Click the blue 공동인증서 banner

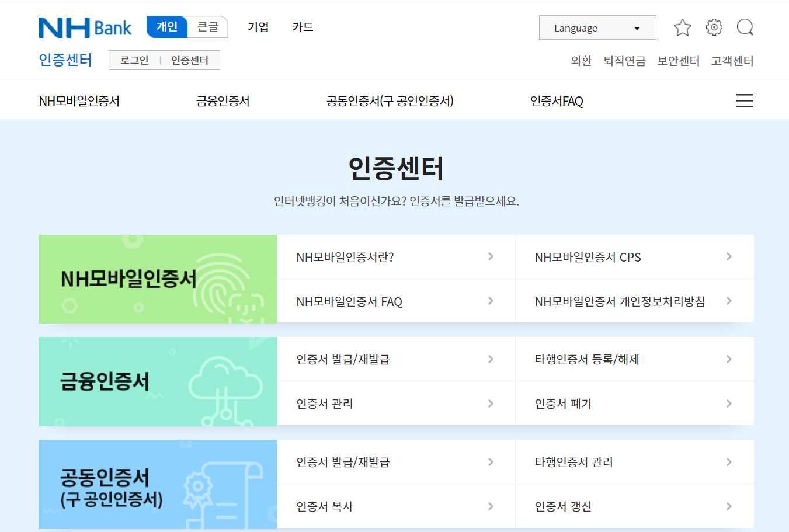[157, 484]
